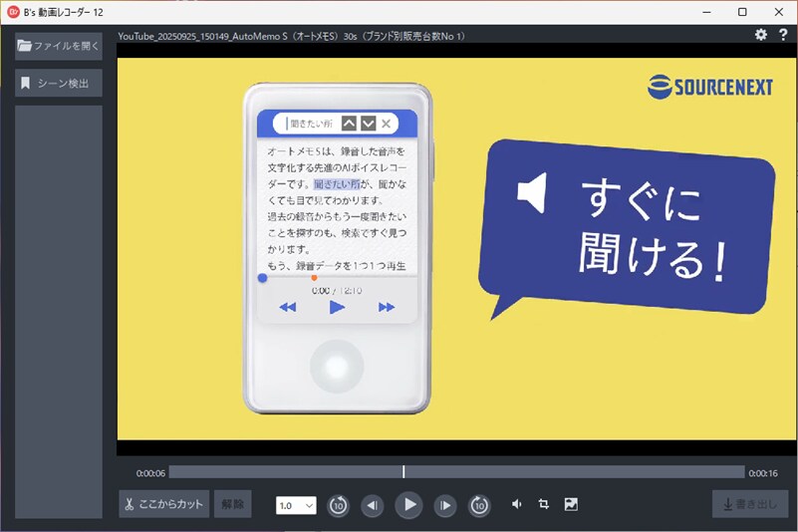Open the playback speed 1.0 dropdown
The width and height of the screenshot is (798, 532).
pyautogui.click(x=296, y=505)
